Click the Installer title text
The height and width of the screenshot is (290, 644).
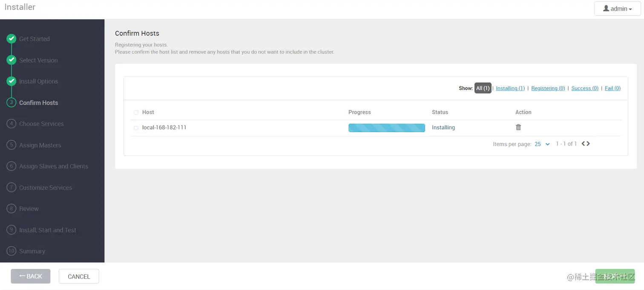click(x=20, y=7)
